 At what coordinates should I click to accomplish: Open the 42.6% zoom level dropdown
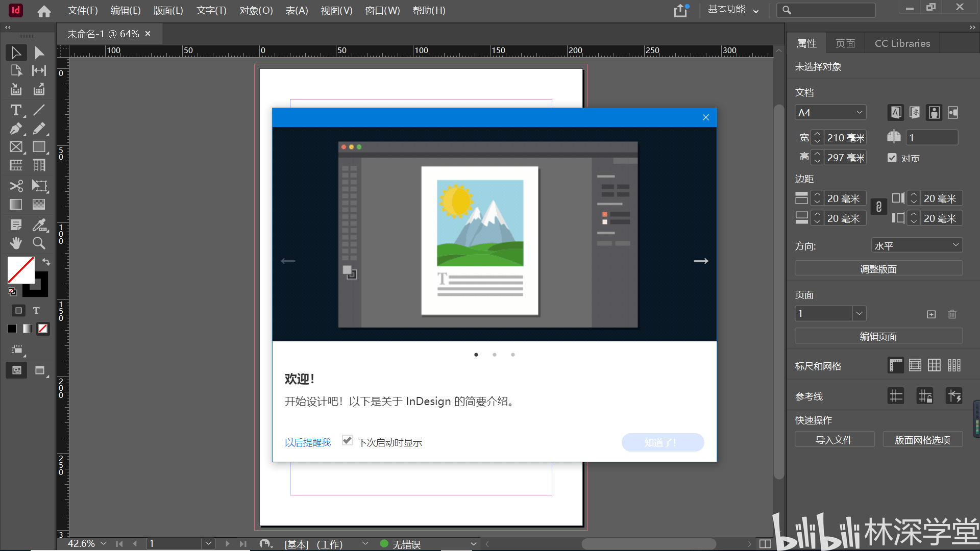pyautogui.click(x=104, y=543)
